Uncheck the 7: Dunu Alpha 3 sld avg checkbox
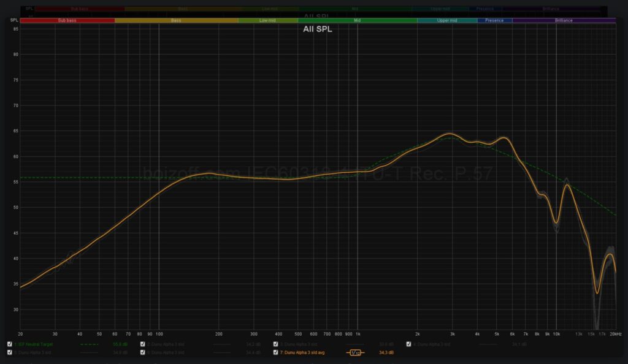 (x=275, y=352)
